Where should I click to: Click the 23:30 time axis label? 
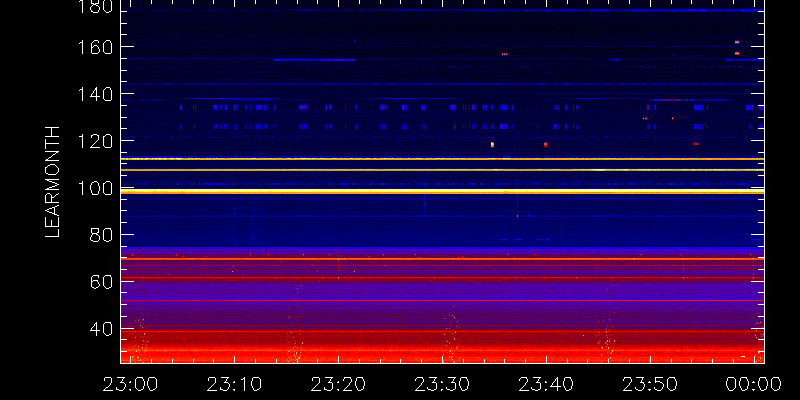coord(442,384)
